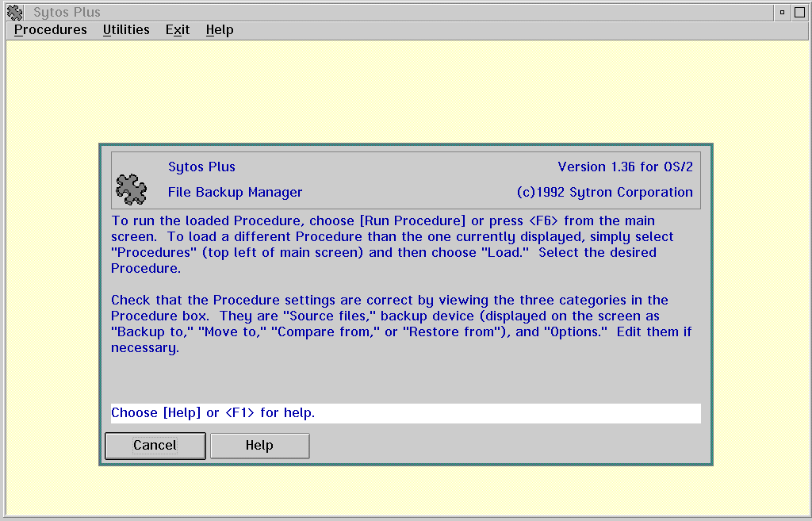Screen dimensions: 812x521
Task: Click the Help button in the dialog
Action: [x=259, y=446]
